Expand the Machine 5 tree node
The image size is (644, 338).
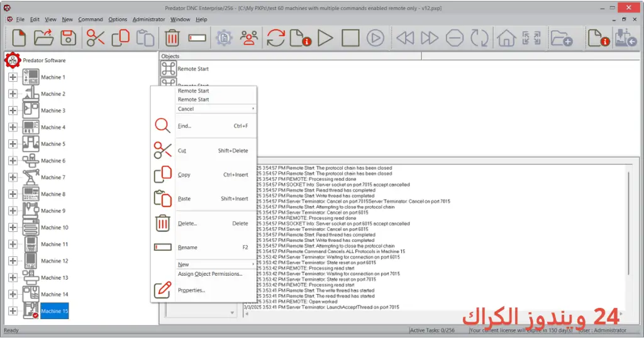click(x=13, y=144)
